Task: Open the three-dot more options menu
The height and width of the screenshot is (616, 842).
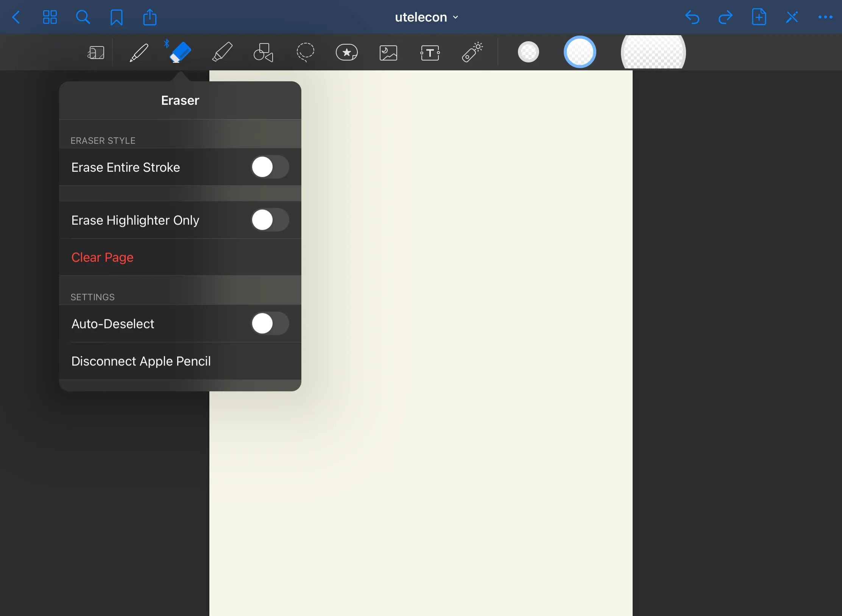Action: pos(825,17)
